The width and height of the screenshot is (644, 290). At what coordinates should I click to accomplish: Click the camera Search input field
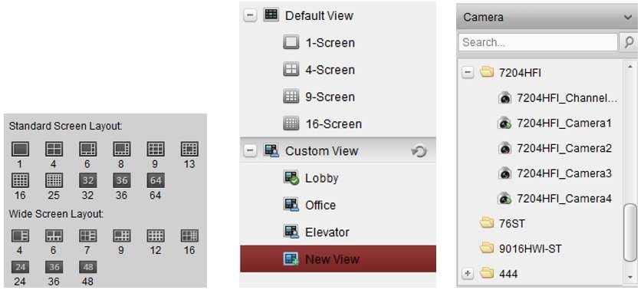click(x=538, y=42)
